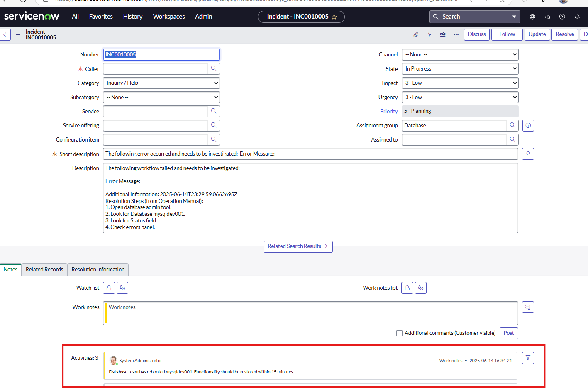Open the Priority field link
Image resolution: width=588 pixels, height=388 pixels.
(389, 111)
